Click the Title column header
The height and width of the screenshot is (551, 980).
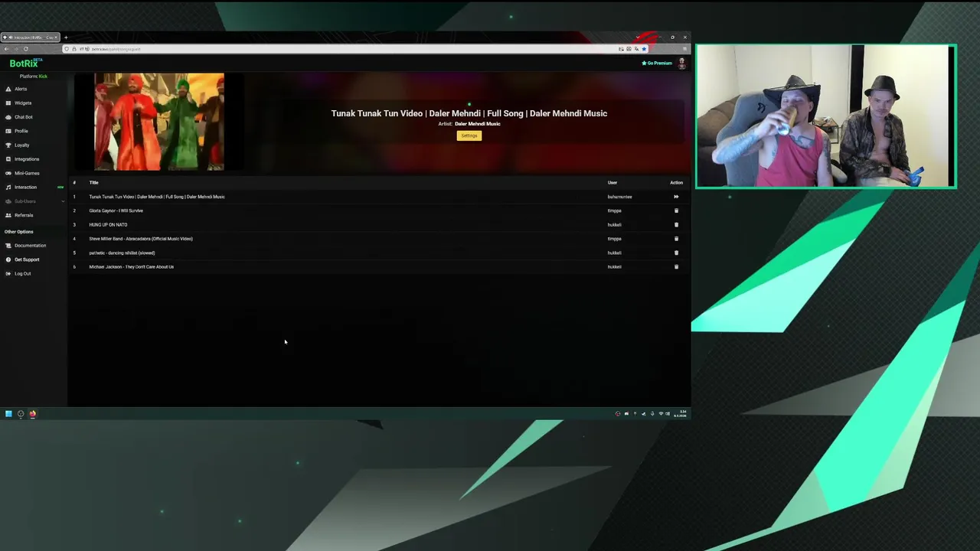tap(93, 183)
